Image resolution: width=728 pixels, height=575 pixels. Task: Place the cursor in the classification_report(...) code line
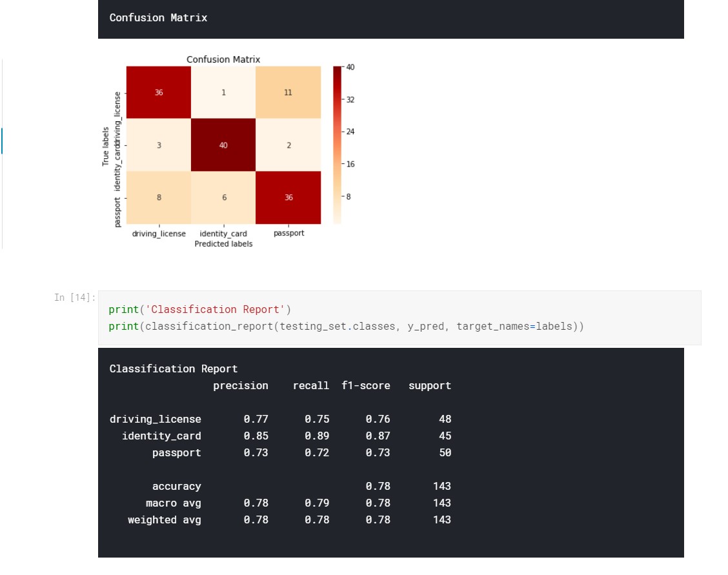click(x=346, y=327)
